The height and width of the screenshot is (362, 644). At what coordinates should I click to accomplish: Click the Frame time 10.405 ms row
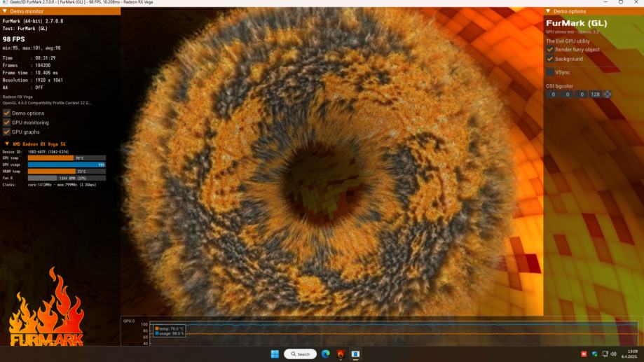click(30, 73)
